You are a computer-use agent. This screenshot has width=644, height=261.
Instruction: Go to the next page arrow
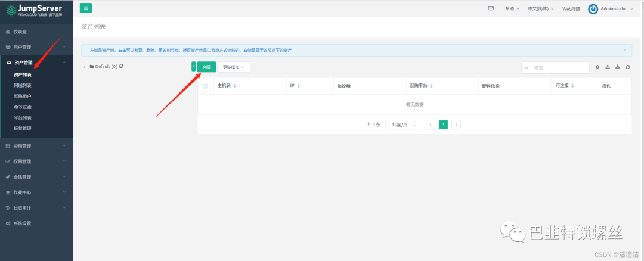point(456,125)
